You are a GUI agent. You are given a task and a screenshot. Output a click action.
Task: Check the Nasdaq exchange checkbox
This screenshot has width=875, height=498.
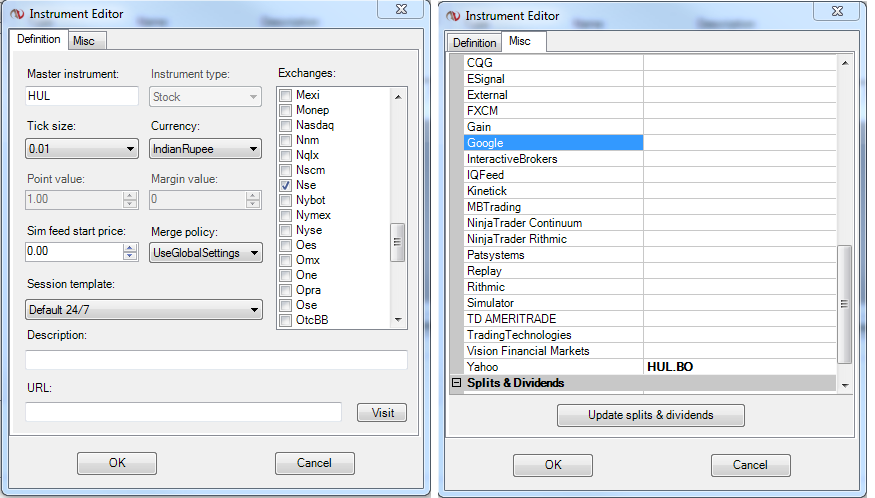coord(286,125)
